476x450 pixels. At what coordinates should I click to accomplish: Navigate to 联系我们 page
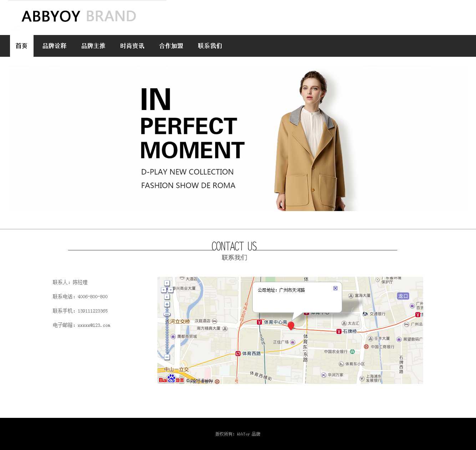pyautogui.click(x=210, y=46)
